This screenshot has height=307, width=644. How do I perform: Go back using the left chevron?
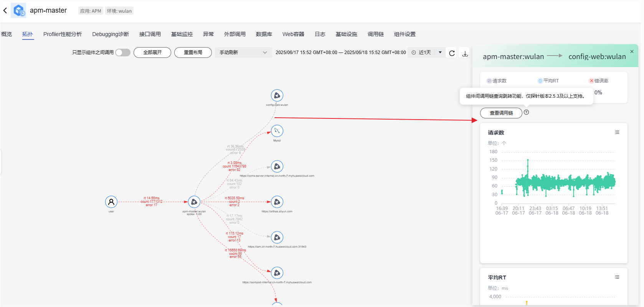tap(5, 11)
